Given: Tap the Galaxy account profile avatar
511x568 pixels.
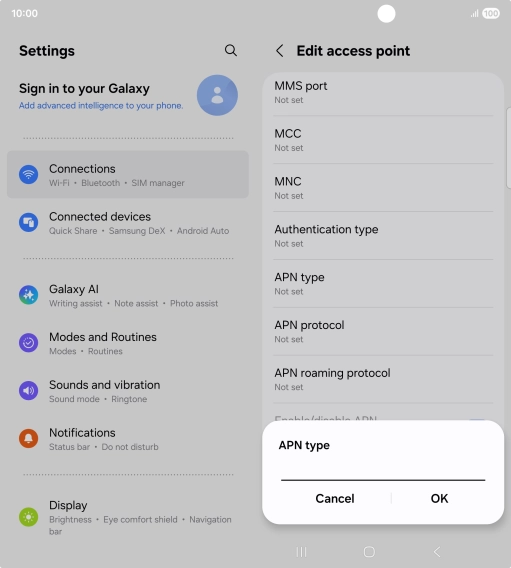Looking at the screenshot, I should [217, 95].
